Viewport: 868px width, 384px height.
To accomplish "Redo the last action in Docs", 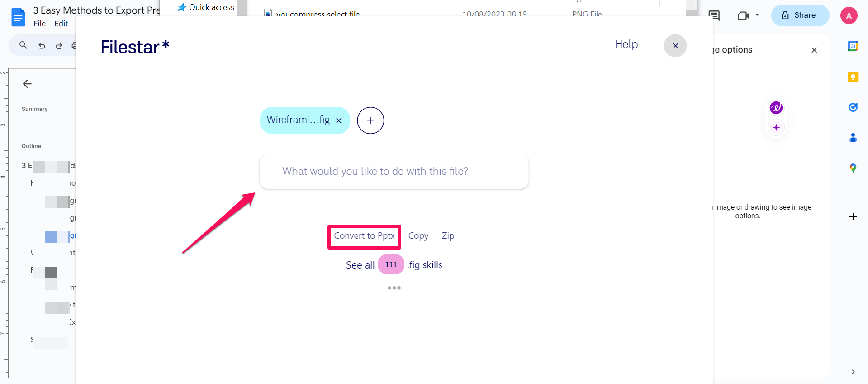I will pos(59,45).
